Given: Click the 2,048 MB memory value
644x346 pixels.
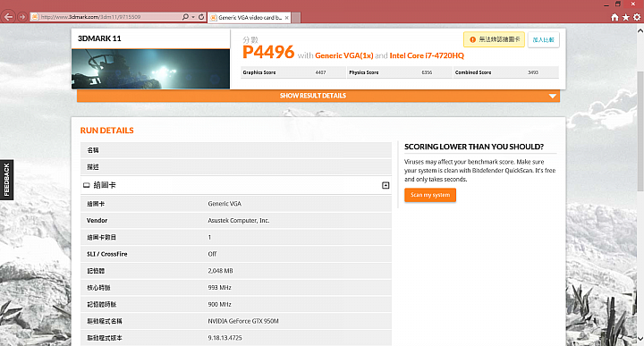Looking at the screenshot, I should (x=220, y=271).
